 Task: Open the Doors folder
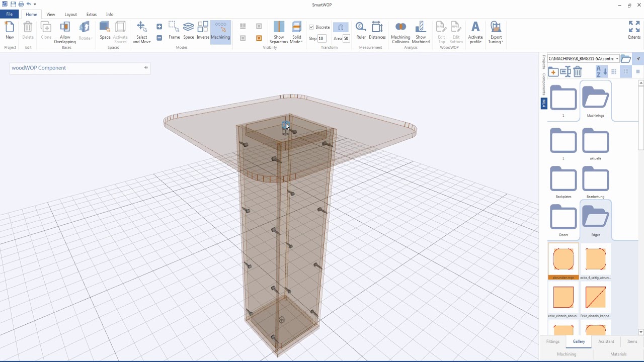coord(563,220)
